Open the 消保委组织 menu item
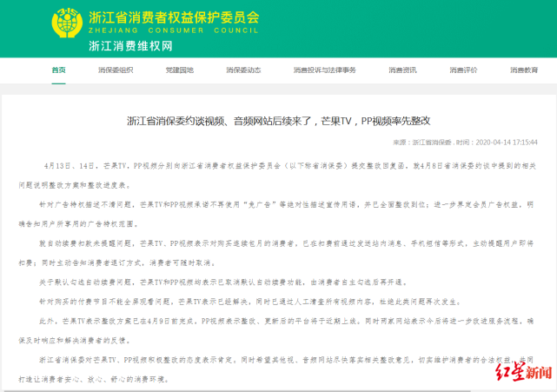Viewport: 557px width, 392px height. pos(116,70)
